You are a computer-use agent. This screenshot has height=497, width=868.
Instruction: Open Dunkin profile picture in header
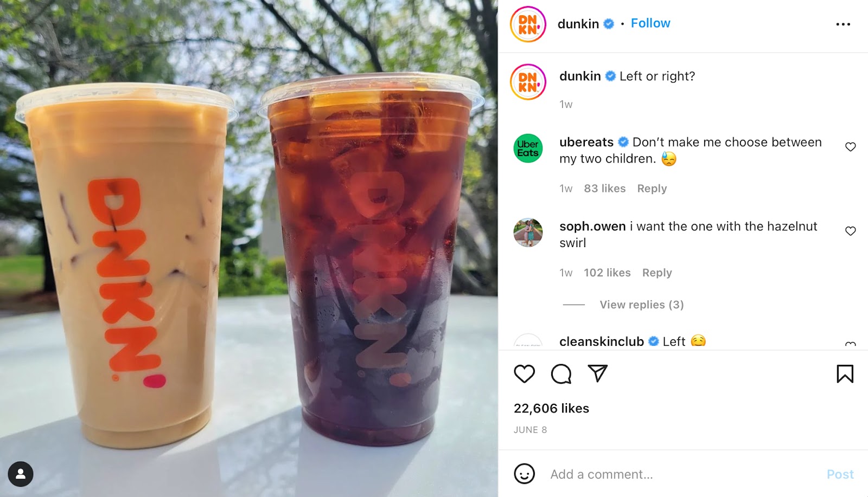pos(528,24)
